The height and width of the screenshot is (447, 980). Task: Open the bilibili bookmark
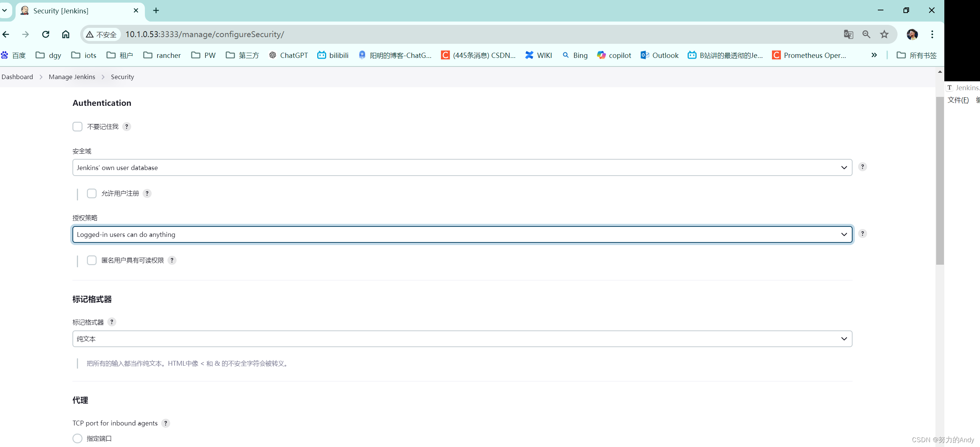point(333,55)
